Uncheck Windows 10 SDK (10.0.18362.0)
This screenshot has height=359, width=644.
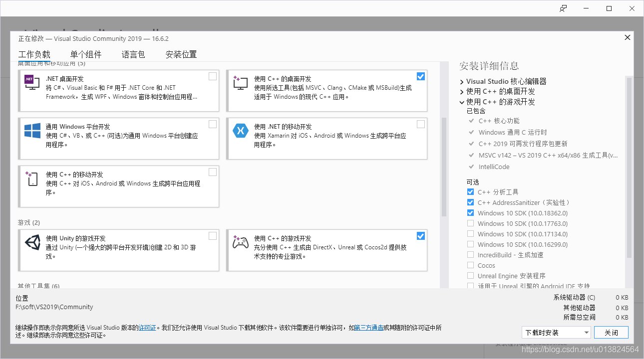pyautogui.click(x=470, y=213)
